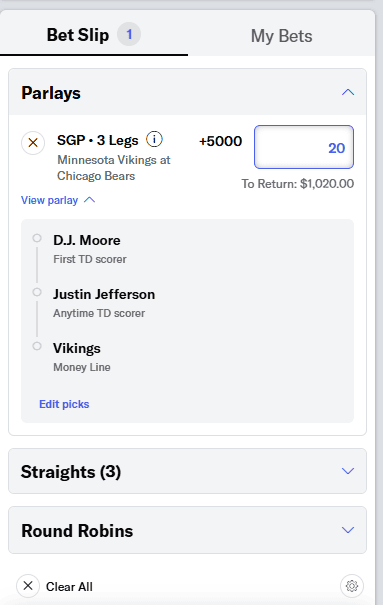Screen dimensions: 383x605
Task: Open bet slip settings gear
Action: pos(352,586)
